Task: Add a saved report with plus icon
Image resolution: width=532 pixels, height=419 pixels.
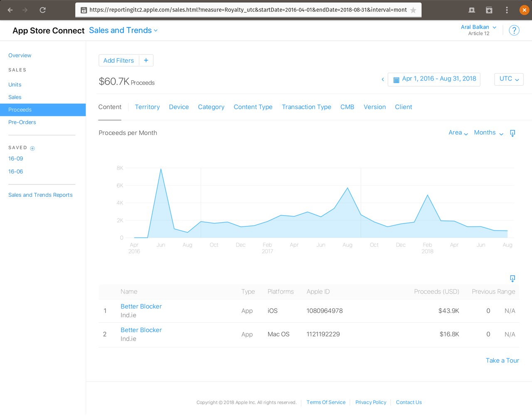Action: pos(32,148)
